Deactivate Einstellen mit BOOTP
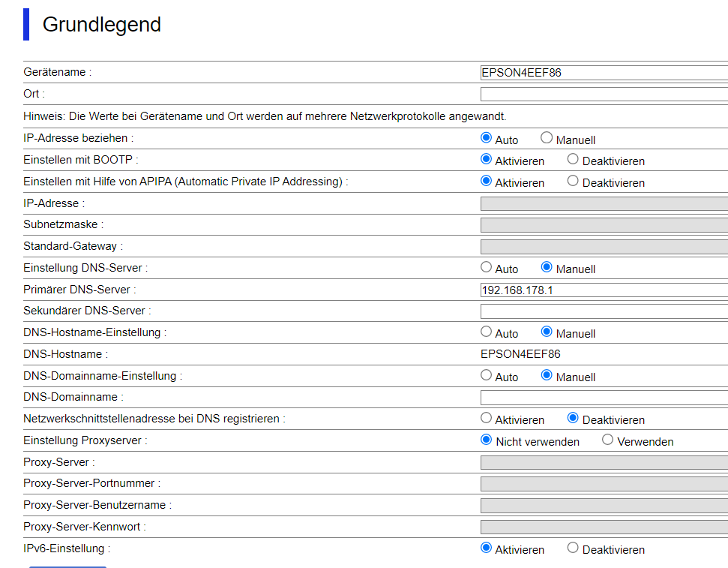The width and height of the screenshot is (728, 568). (x=573, y=159)
